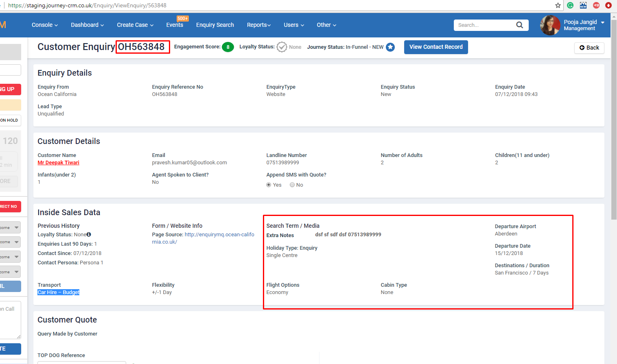Click the Departure Date value 15/12/2018
Viewport: 617px width, 364px height.
pyautogui.click(x=509, y=253)
